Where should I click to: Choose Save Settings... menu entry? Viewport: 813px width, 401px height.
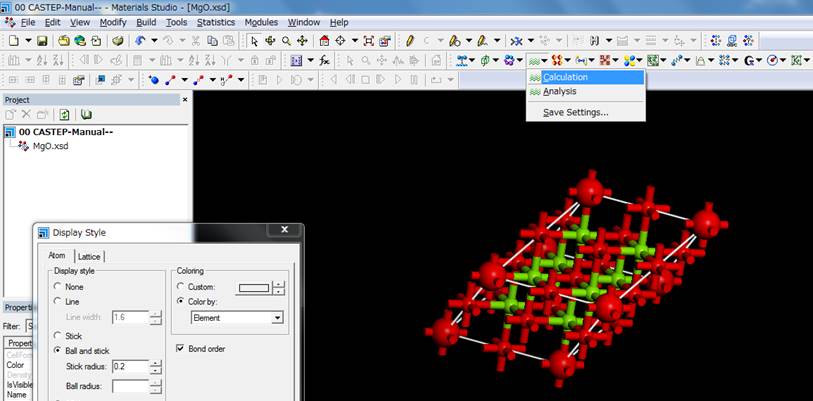click(x=586, y=113)
